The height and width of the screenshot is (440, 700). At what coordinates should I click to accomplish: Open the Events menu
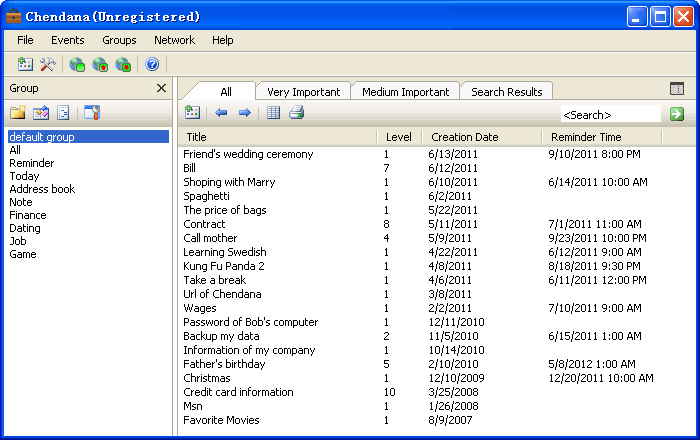[67, 40]
